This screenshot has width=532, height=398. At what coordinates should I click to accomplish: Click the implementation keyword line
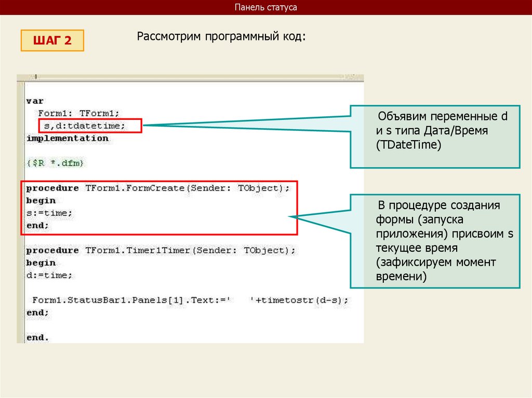point(68,139)
